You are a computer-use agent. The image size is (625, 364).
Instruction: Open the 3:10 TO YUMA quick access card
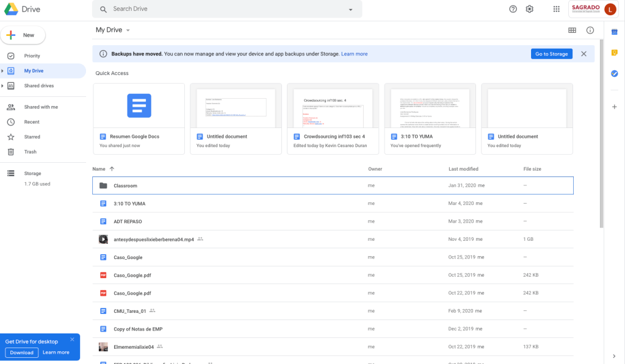click(x=430, y=119)
